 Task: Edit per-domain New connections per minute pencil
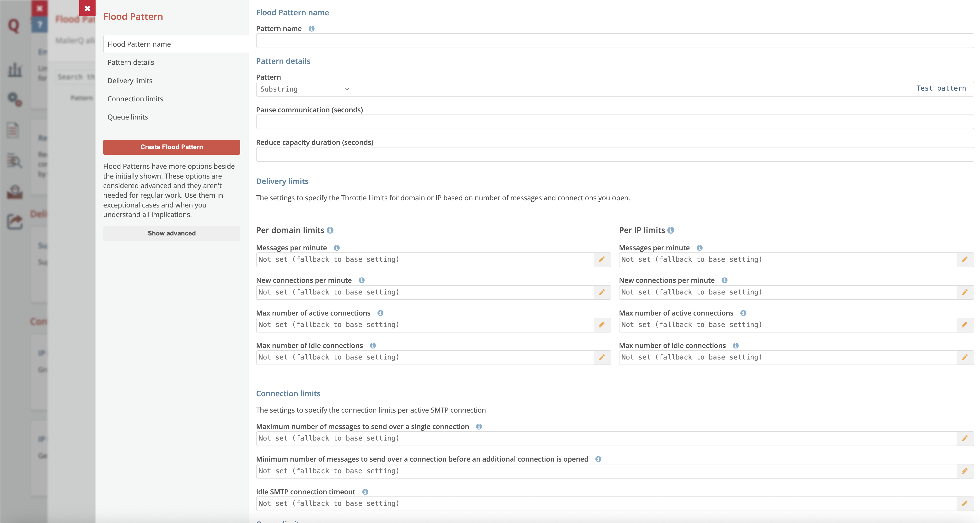pos(602,292)
